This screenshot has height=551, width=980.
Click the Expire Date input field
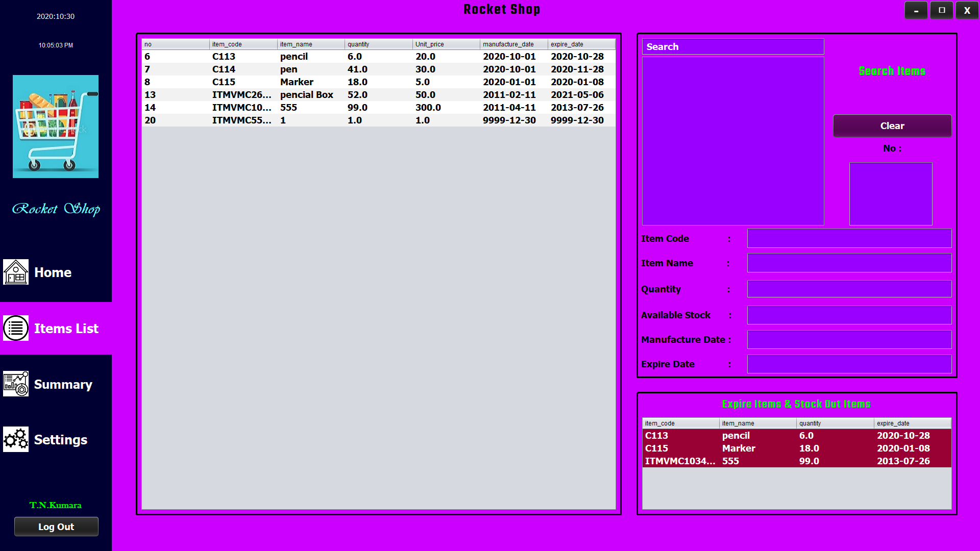click(849, 364)
